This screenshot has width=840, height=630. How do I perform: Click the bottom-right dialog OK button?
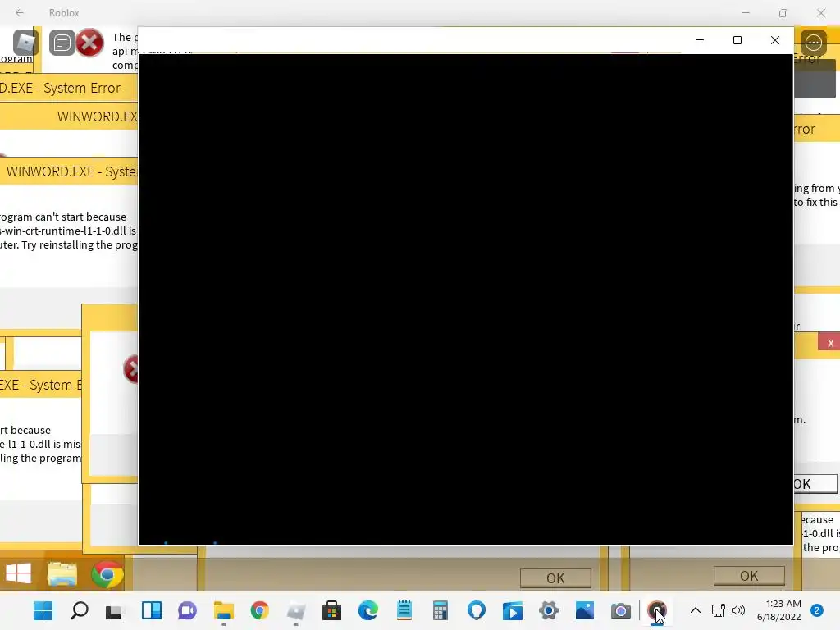tap(749, 576)
